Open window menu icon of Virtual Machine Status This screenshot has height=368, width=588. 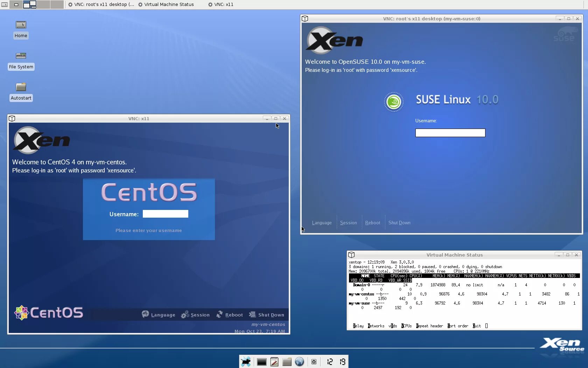[351, 255]
